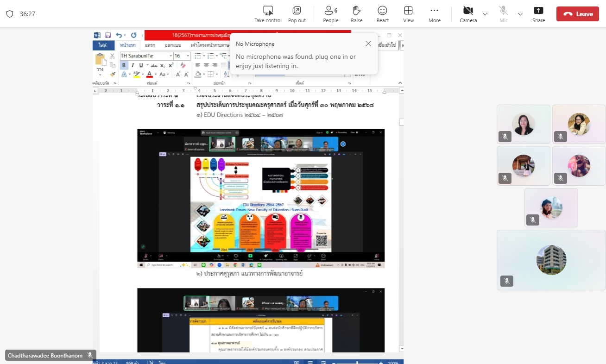Open the More actions menu
This screenshot has height=364, width=606.
point(434,11)
